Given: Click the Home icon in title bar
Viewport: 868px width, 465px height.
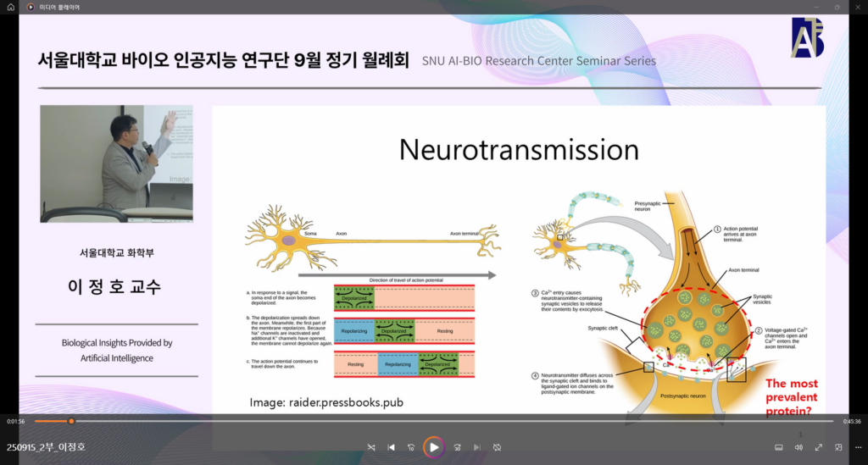Looking at the screenshot, I should click(x=10, y=7).
